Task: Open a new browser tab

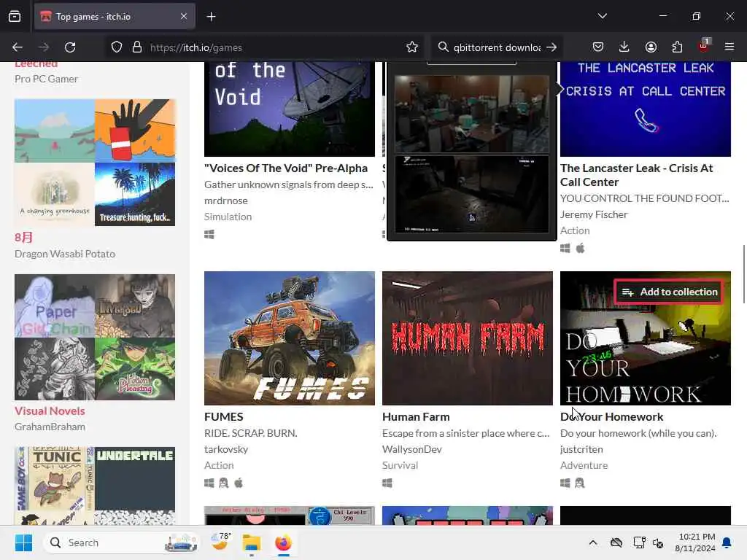Action: click(x=211, y=17)
